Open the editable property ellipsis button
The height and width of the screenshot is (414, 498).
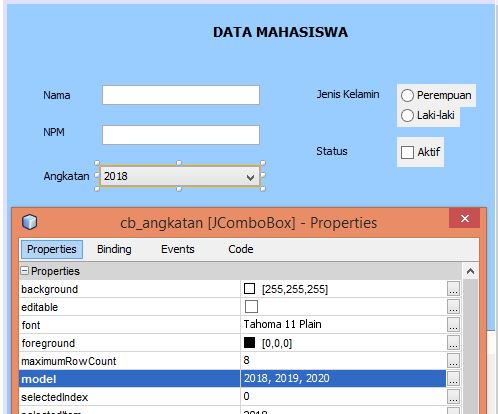pyautogui.click(x=453, y=307)
